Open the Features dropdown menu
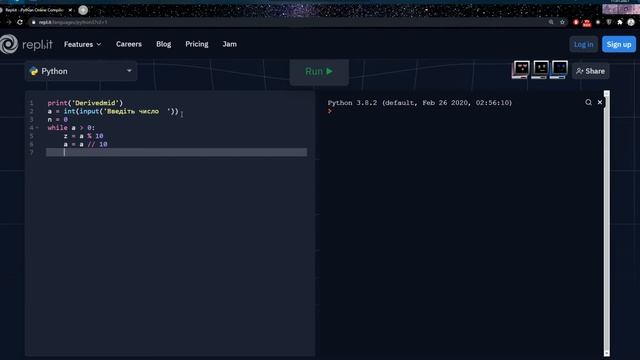This screenshot has height=360, width=640. point(82,44)
